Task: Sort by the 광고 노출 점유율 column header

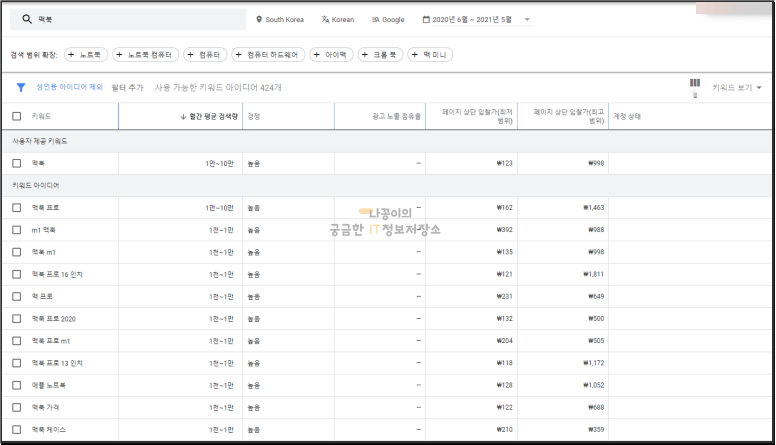Action: [x=396, y=116]
